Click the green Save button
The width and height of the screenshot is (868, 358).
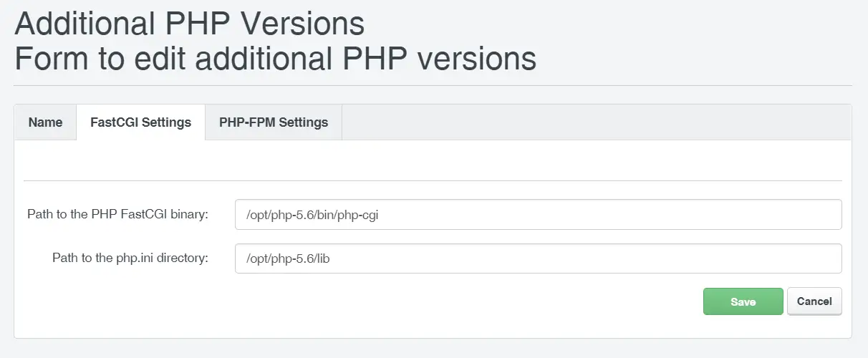coord(743,302)
